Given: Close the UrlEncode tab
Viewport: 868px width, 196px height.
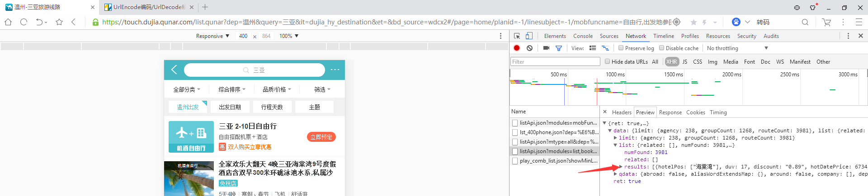Looking at the screenshot, I should pyautogui.click(x=192, y=7).
